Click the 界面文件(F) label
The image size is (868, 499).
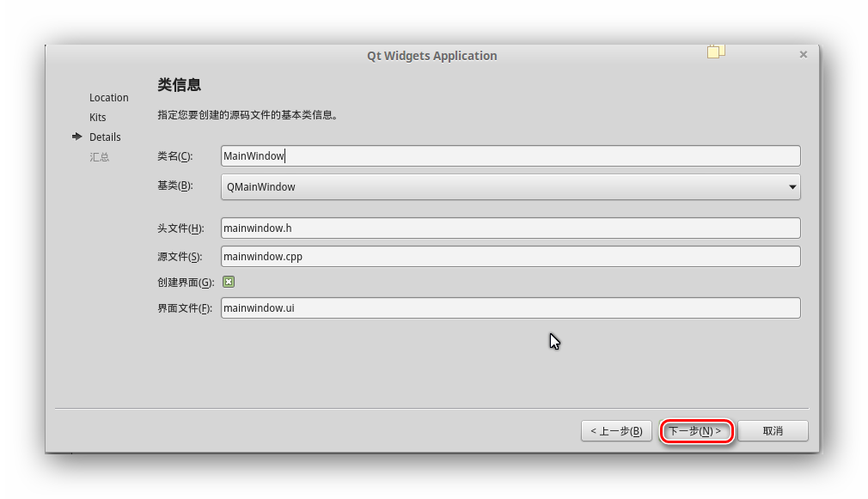click(x=185, y=308)
